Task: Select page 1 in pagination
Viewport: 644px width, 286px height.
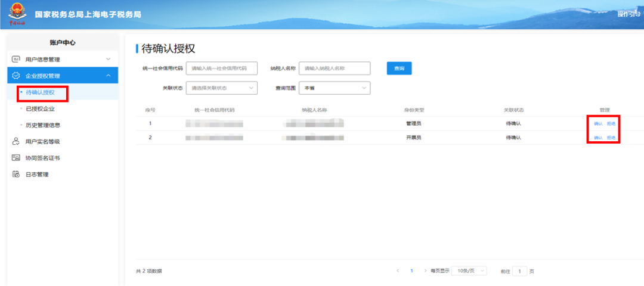Action: coord(411,271)
